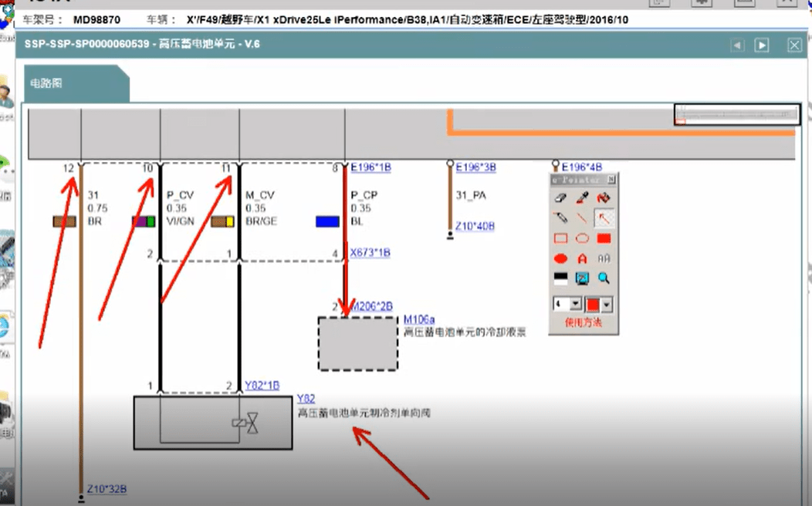Select the eraser tool in e-Pointer
The height and width of the screenshot is (506, 812).
click(x=561, y=198)
